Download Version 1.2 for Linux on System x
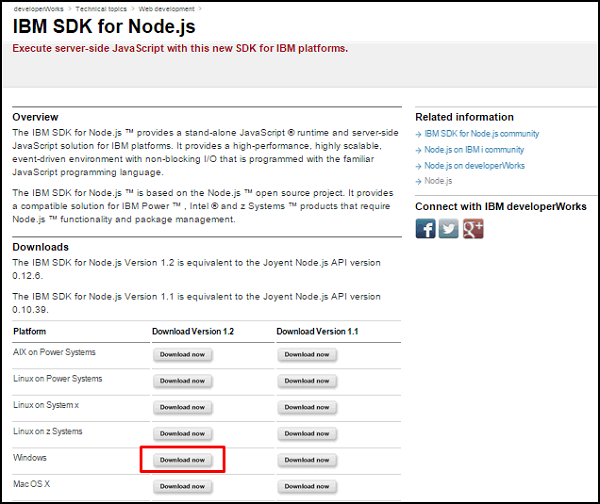 (x=183, y=407)
